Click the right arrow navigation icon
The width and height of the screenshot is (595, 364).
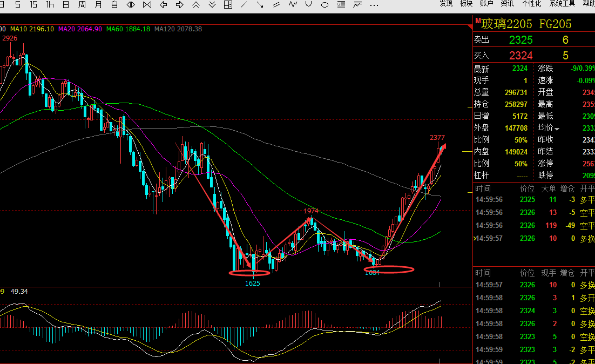click(x=179, y=4)
